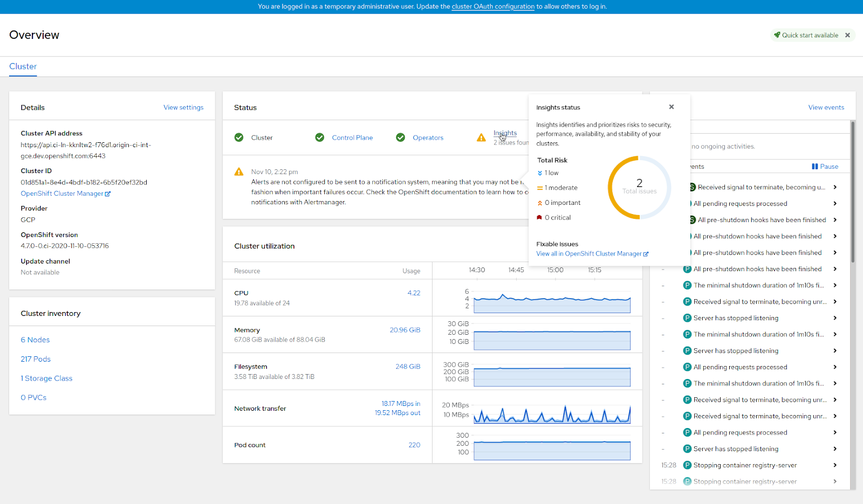Image resolution: width=863 pixels, height=504 pixels.
Task: Open View settings in the Details card
Action: pos(183,107)
